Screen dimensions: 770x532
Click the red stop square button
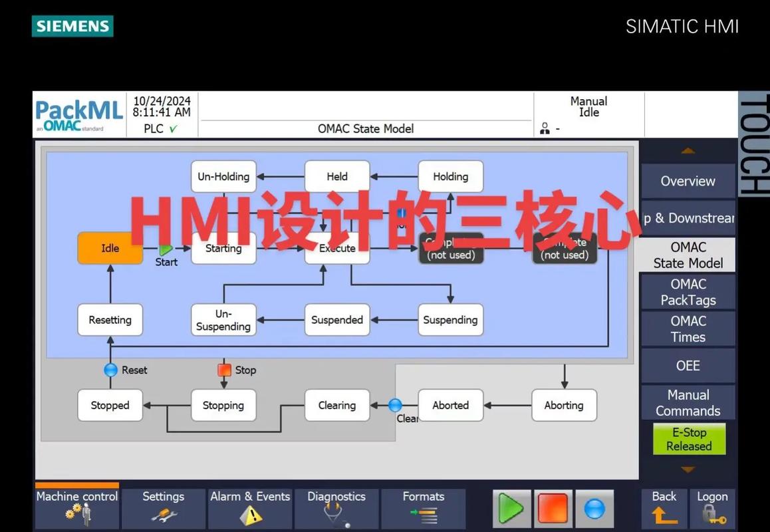pyautogui.click(x=553, y=507)
